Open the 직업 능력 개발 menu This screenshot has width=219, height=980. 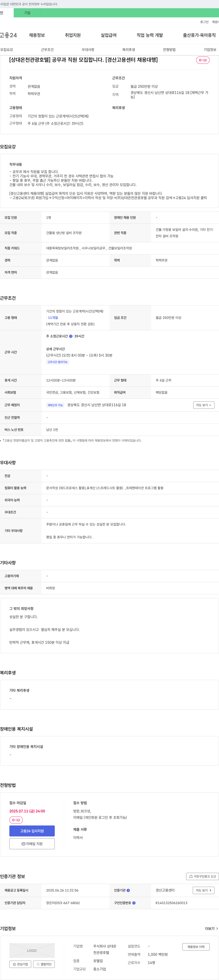150,35
